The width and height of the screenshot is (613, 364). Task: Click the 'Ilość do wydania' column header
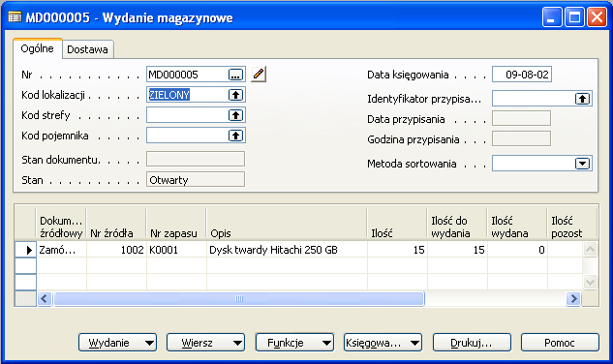(x=457, y=224)
